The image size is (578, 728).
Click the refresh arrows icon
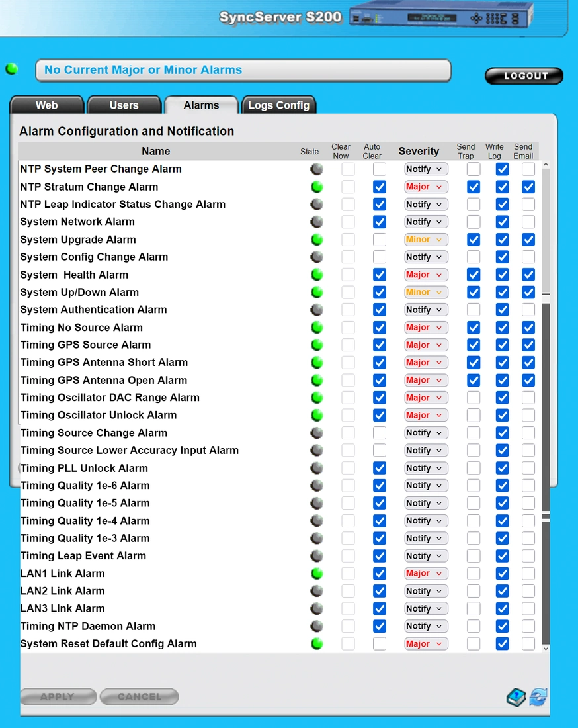(x=538, y=698)
